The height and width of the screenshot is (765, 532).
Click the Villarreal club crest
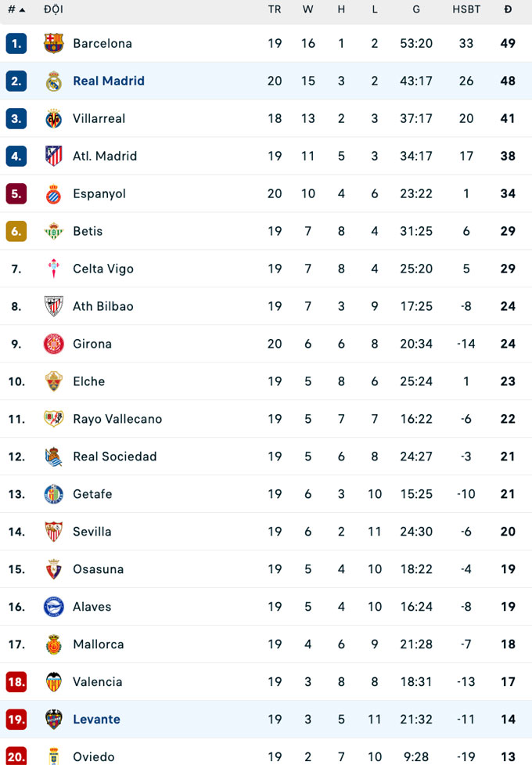click(x=53, y=118)
